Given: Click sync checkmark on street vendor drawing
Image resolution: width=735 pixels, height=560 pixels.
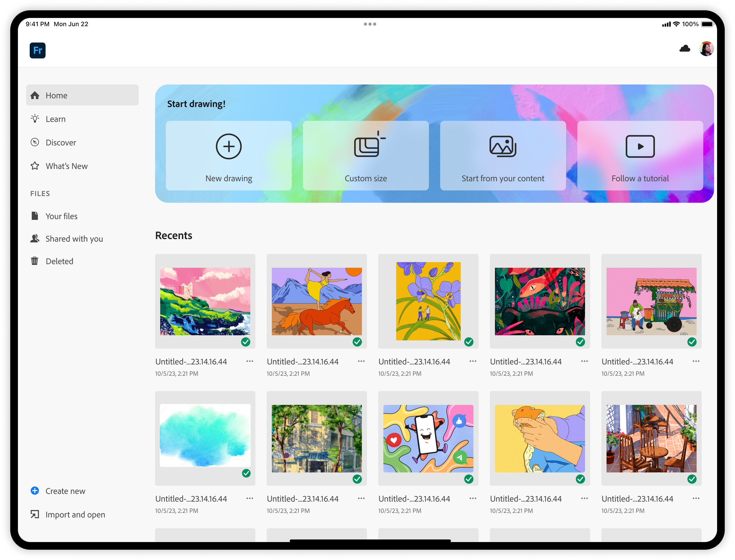Looking at the screenshot, I should click(x=692, y=342).
